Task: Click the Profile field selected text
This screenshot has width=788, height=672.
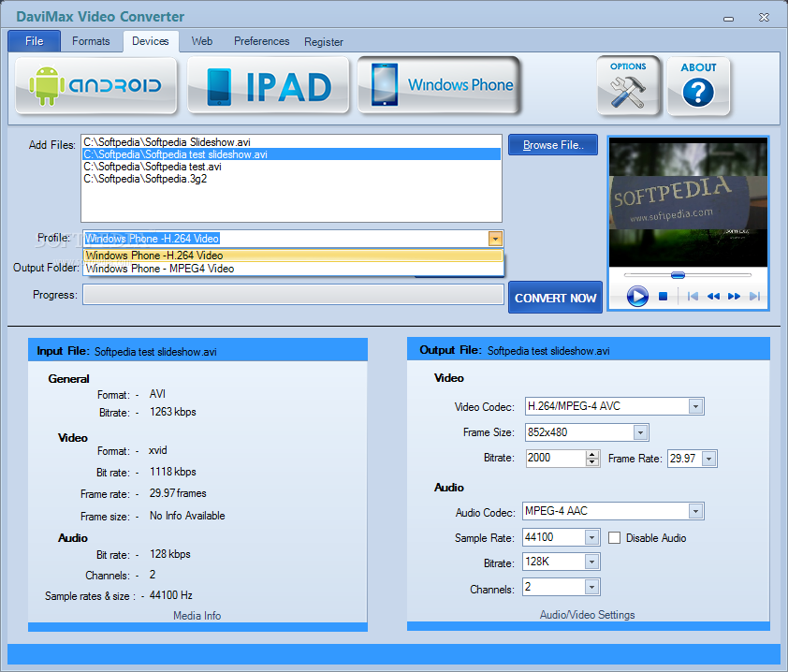Action: tap(152, 239)
